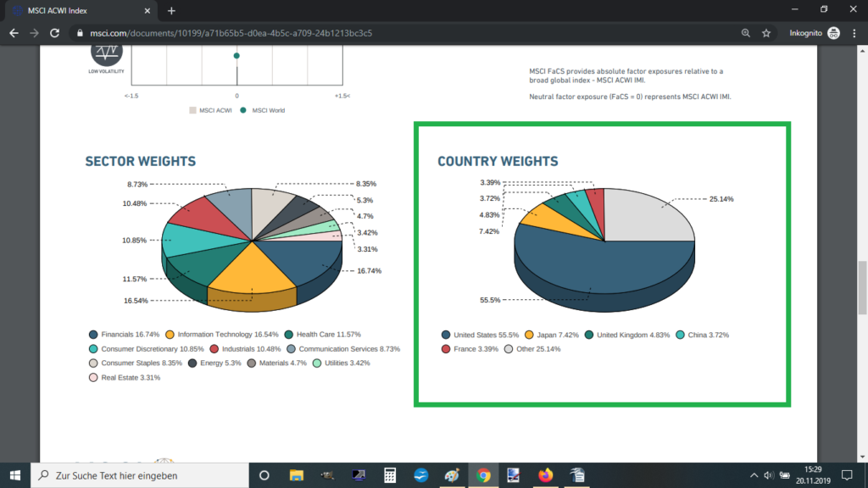The width and height of the screenshot is (868, 488).
Task: Click the MSCI World legend dot
Action: click(x=243, y=110)
